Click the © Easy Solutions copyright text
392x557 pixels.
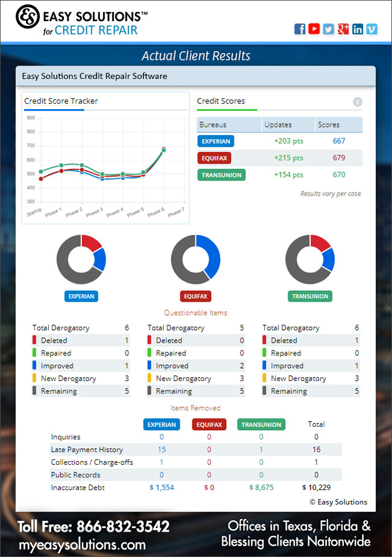tap(338, 502)
